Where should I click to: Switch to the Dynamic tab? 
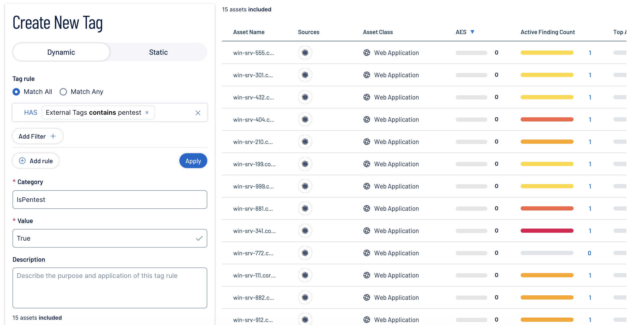click(x=61, y=52)
